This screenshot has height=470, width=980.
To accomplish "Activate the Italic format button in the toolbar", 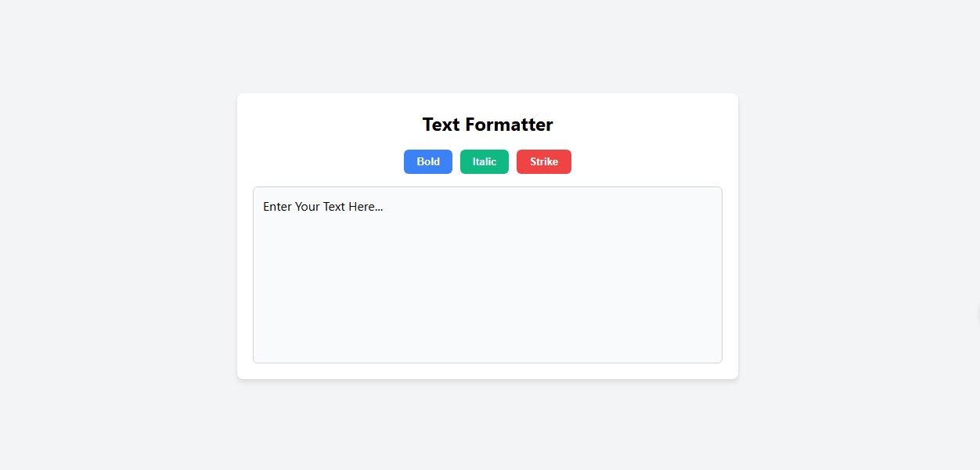I will click(x=485, y=161).
